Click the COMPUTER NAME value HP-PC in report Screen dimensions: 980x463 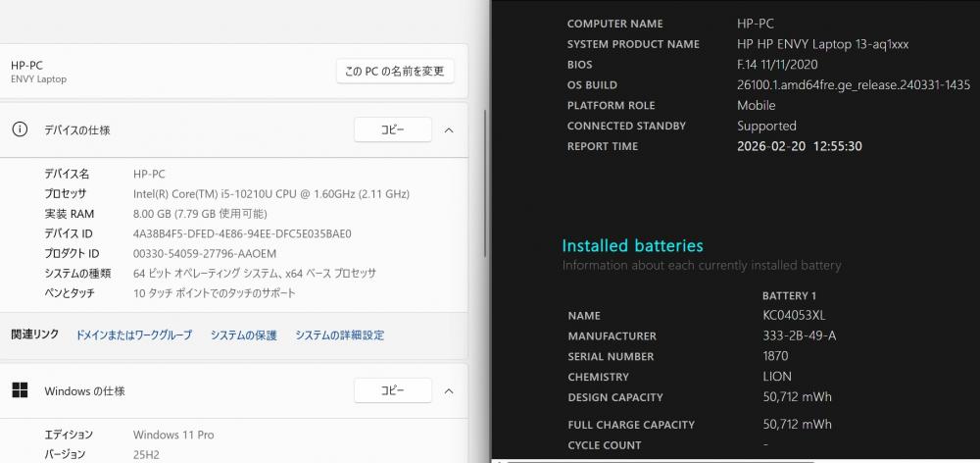coord(755,24)
